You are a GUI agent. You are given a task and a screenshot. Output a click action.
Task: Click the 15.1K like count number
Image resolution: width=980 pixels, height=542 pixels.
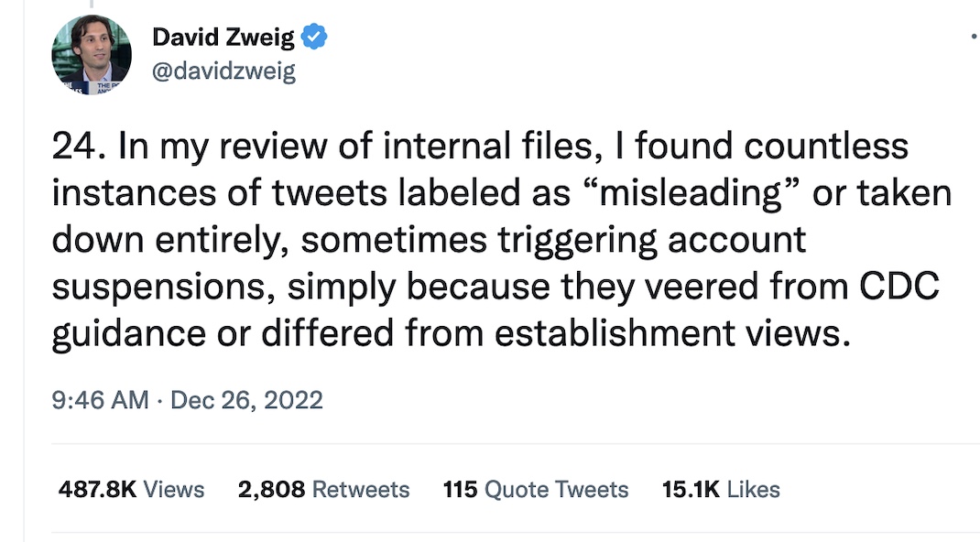691,490
